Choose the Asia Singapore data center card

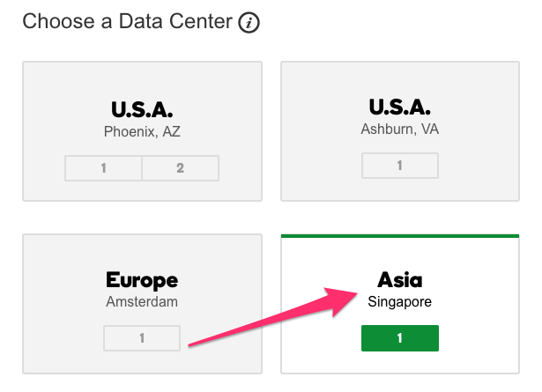click(400, 304)
